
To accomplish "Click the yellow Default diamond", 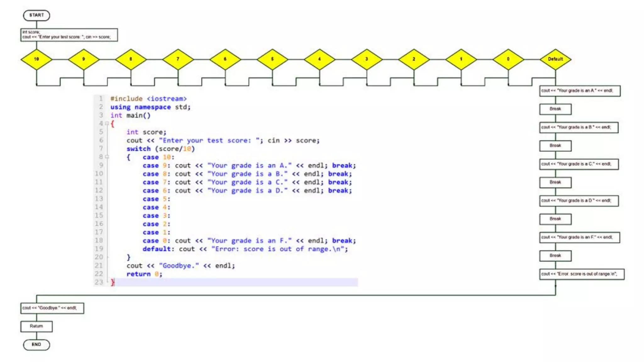I will 555,59.
